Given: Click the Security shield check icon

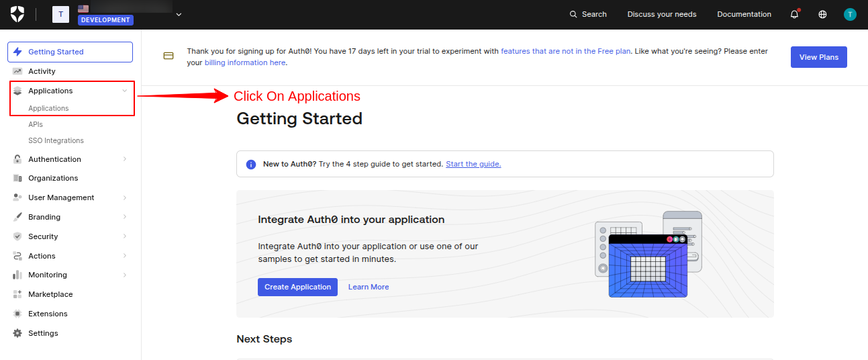Looking at the screenshot, I should click(17, 236).
